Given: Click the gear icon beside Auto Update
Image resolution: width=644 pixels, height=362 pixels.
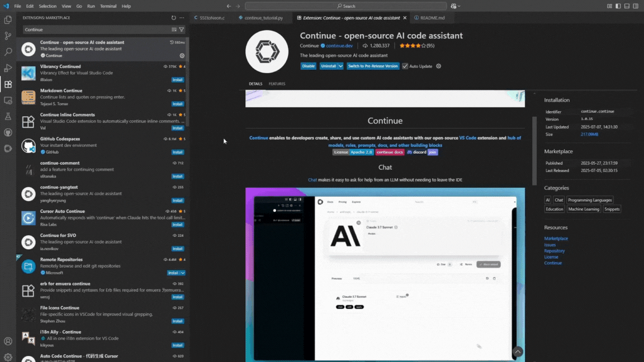Looking at the screenshot, I should coord(438,66).
